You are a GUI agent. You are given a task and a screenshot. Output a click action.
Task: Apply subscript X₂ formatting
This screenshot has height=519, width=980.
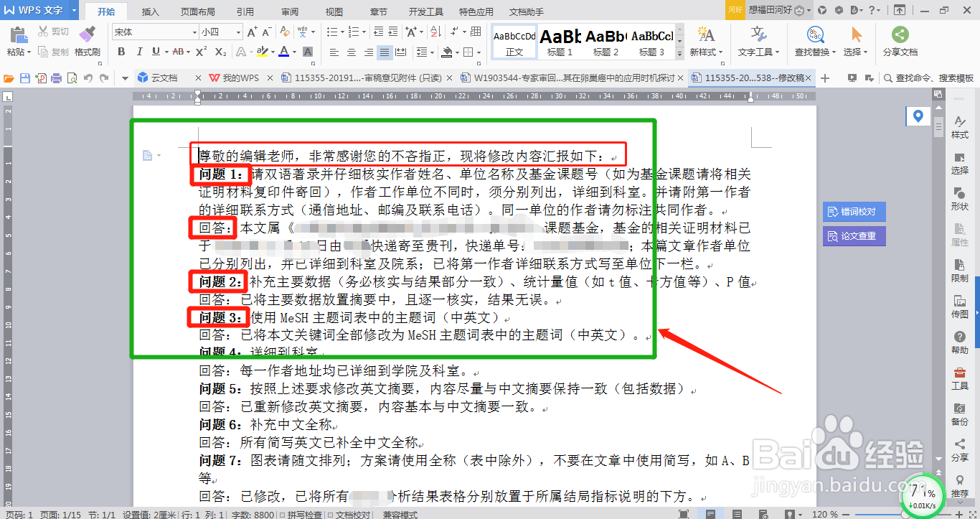(221, 52)
